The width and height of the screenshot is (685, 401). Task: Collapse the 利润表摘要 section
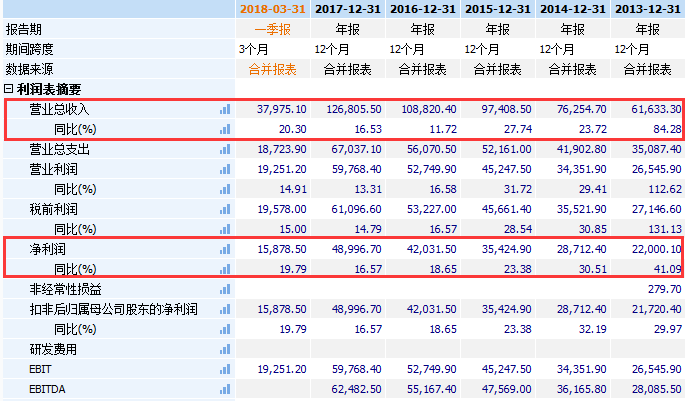pos(8,89)
